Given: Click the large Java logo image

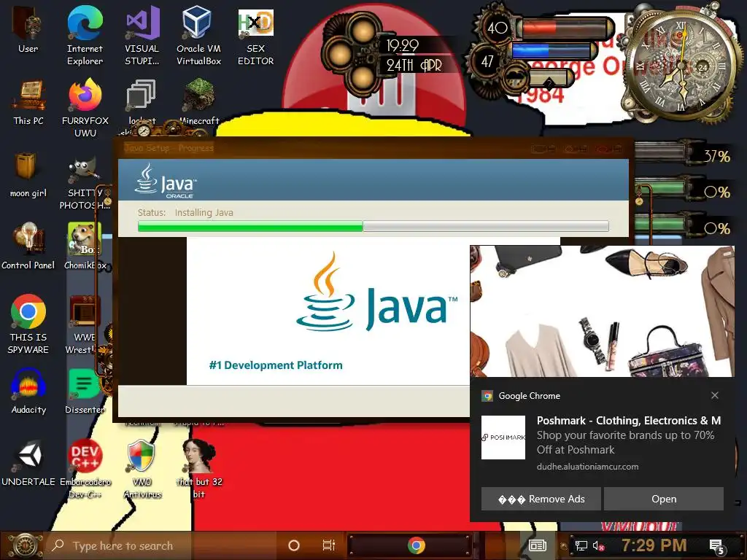Looking at the screenshot, I should pos(376,292).
